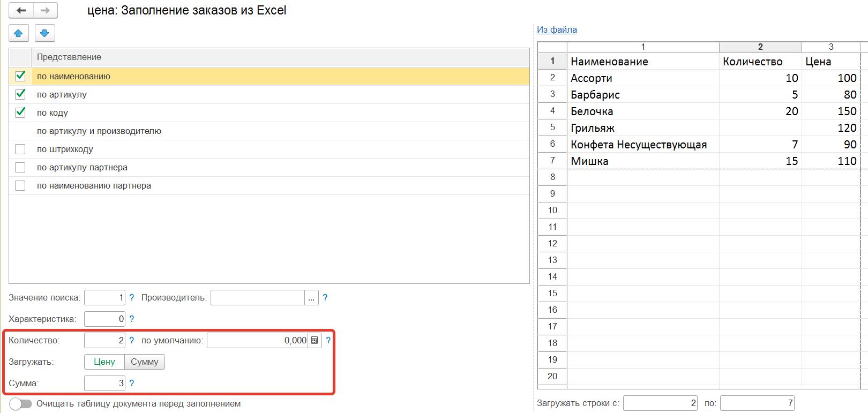Select cell 'Ассорти'

pyautogui.click(x=643, y=78)
